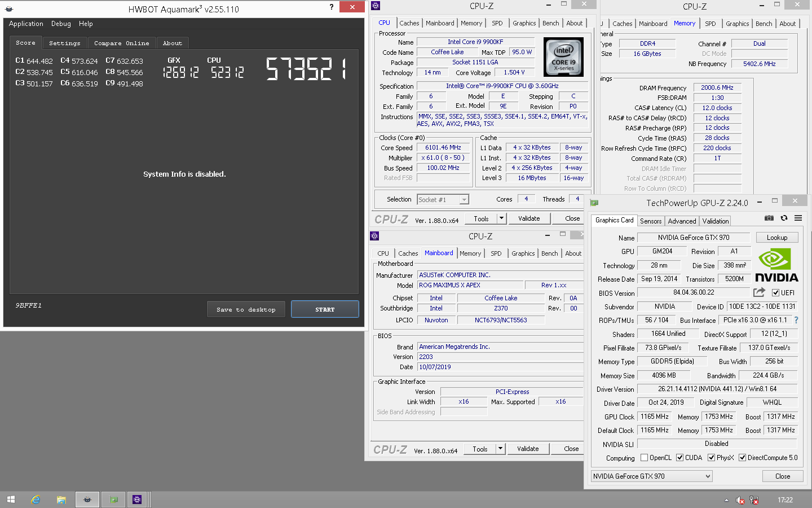Click the GPU name field NVIDIA GeForce GTX 970
This screenshot has width=812, height=508.
(694, 238)
